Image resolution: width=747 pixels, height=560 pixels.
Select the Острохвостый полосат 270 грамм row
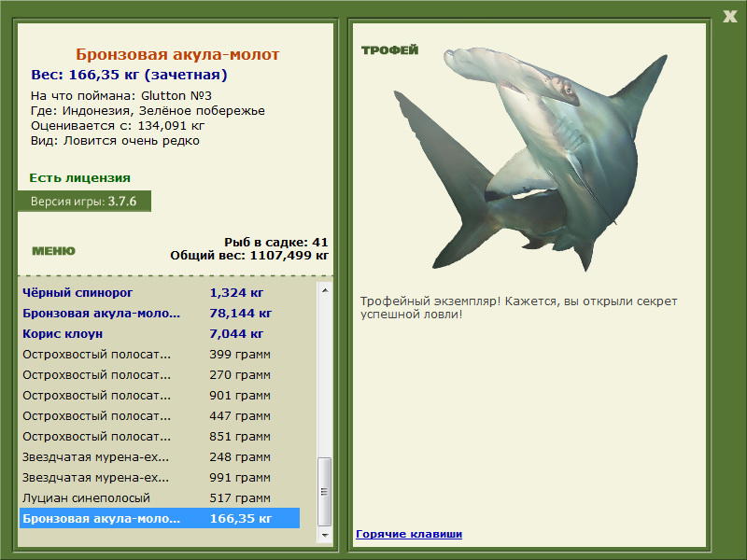(x=160, y=374)
